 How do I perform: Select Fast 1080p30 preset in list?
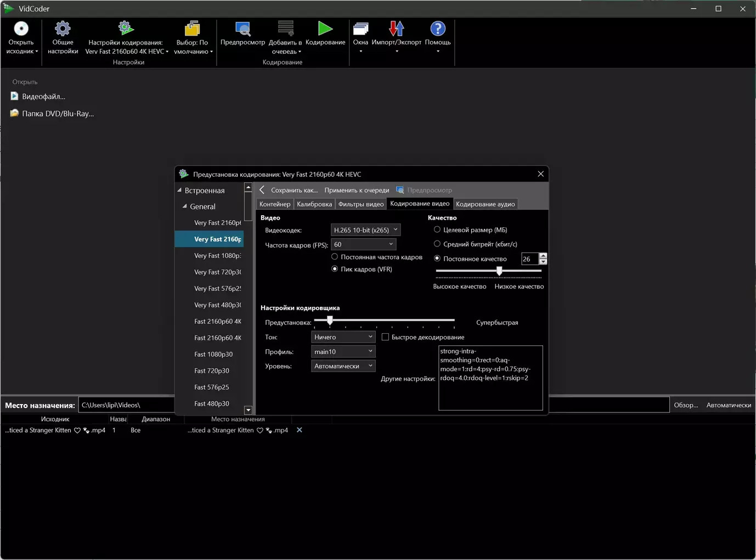pos(213,355)
